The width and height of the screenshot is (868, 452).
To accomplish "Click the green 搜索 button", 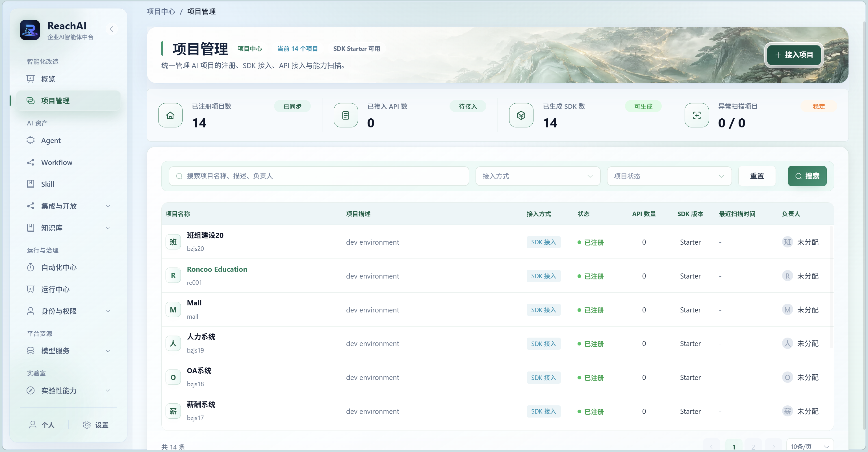I will [807, 176].
